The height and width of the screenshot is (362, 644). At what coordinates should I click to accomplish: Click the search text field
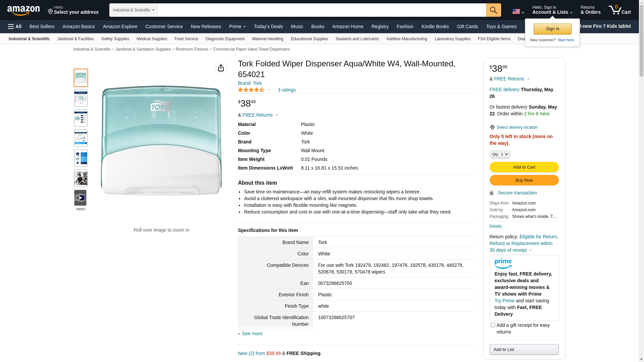tap(321, 10)
